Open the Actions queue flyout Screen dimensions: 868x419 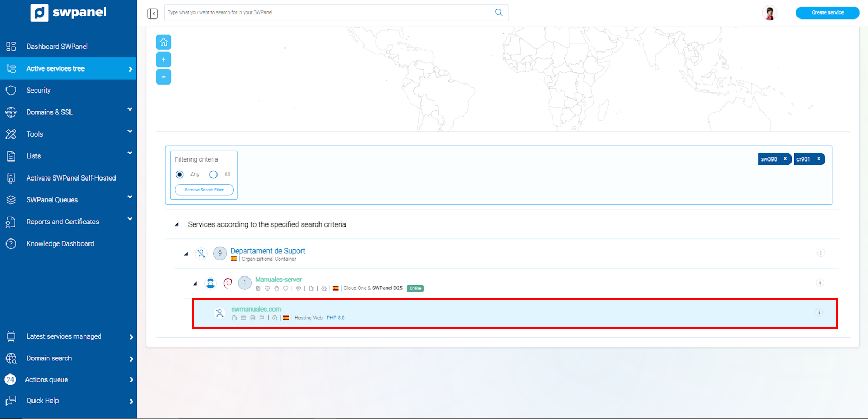click(x=68, y=379)
